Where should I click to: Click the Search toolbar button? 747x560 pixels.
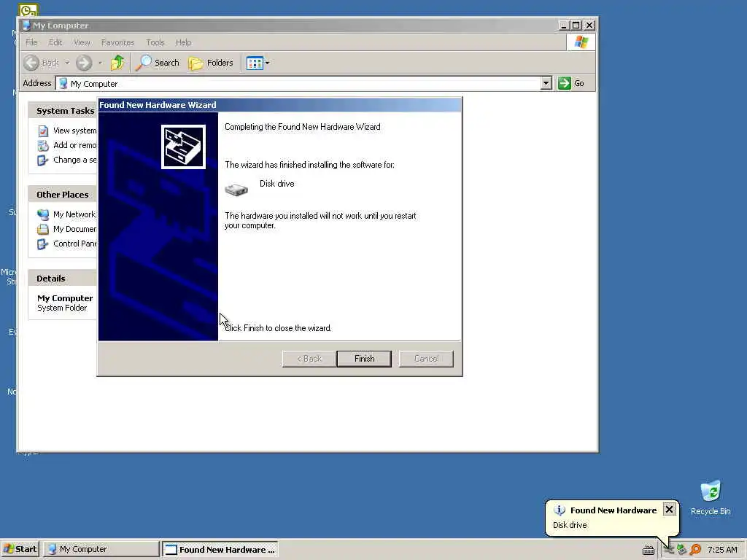click(x=158, y=63)
